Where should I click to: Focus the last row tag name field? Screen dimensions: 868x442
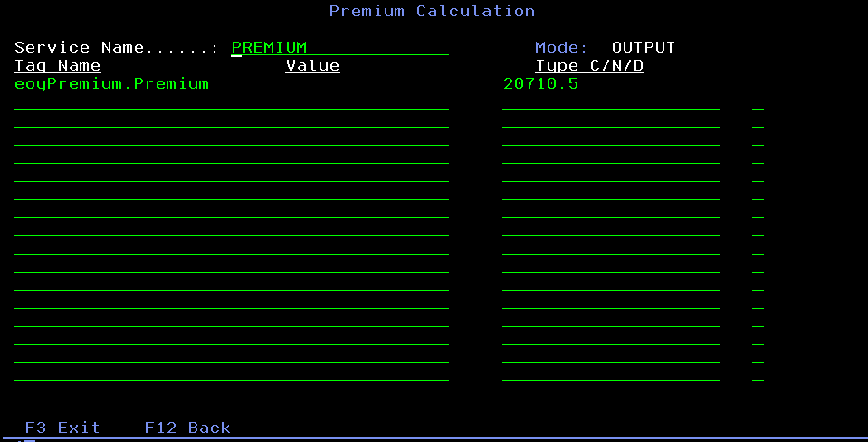click(231, 392)
